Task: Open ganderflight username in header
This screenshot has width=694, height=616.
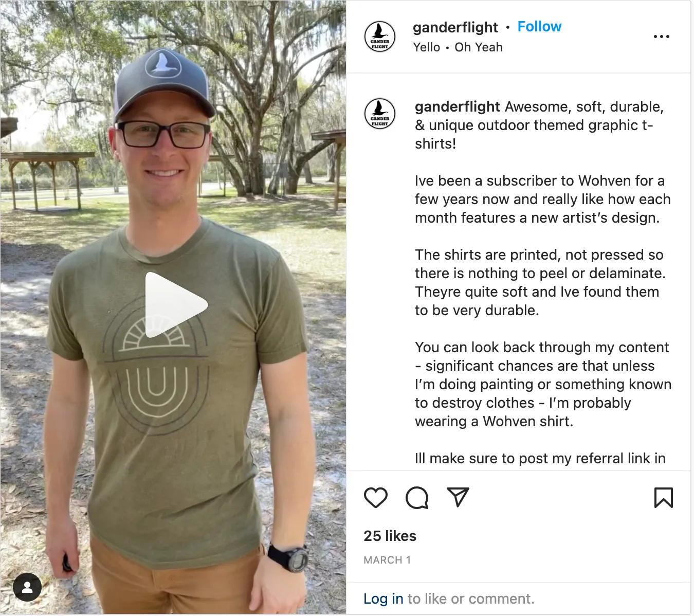Action: click(455, 27)
